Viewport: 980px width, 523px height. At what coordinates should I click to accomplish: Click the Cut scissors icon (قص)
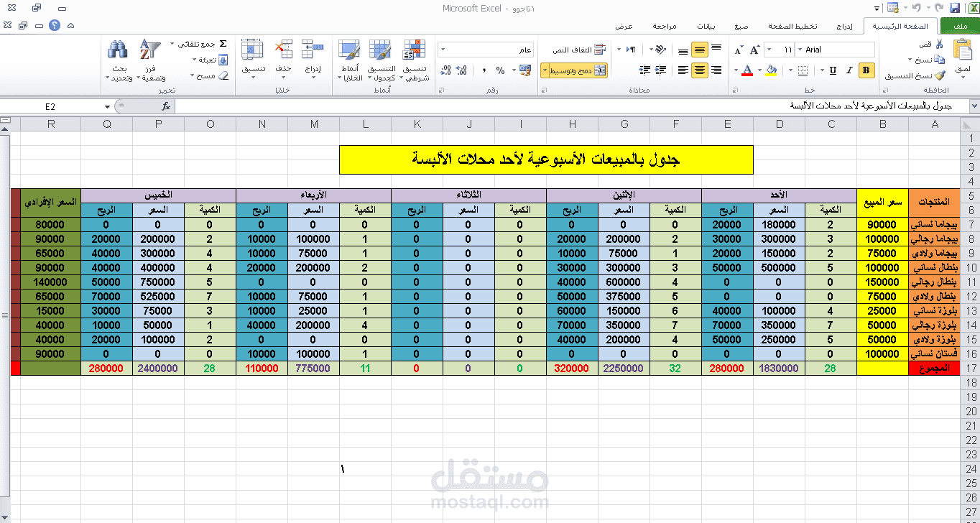pos(939,44)
